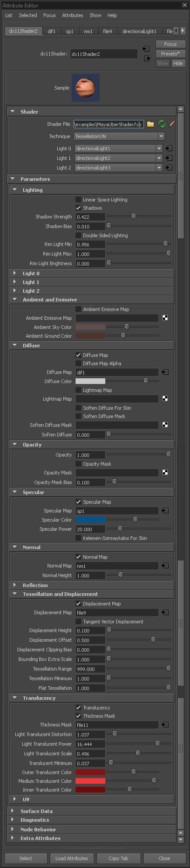190x868 pixels.
Task: Open the Attributes menu
Action: click(73, 15)
